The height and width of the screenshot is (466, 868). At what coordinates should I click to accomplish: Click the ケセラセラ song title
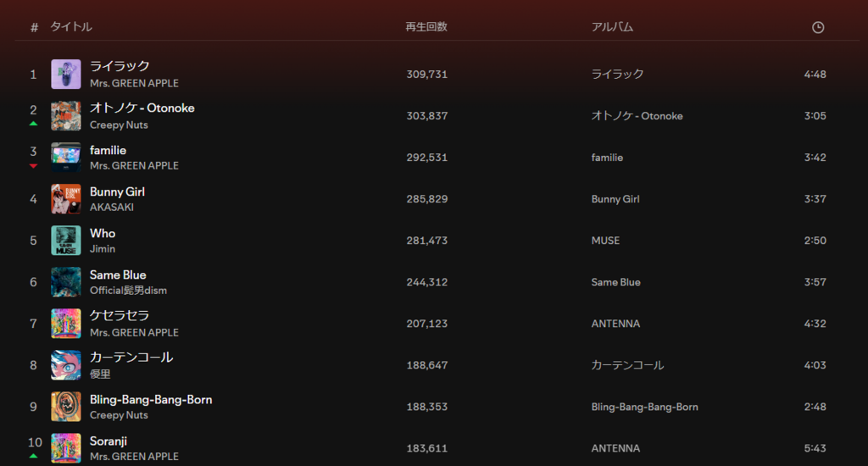pos(120,315)
